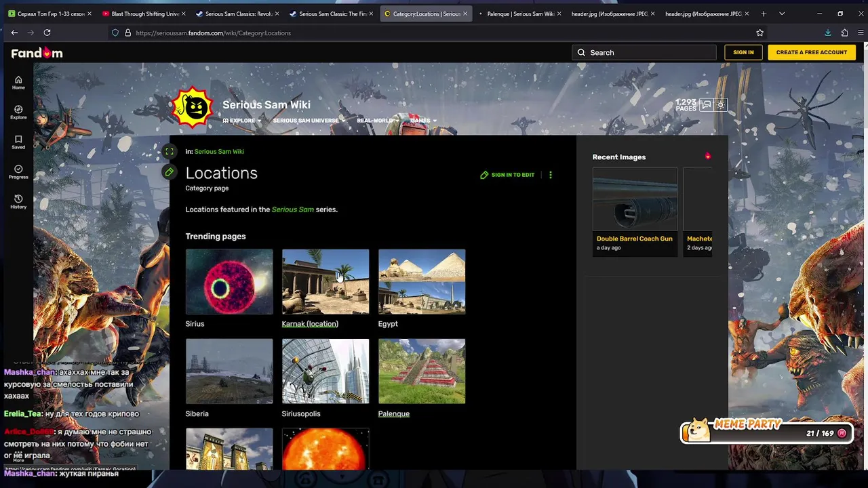Open the Karnak temple thumbnail image
The height and width of the screenshot is (488, 868).
coord(325,281)
